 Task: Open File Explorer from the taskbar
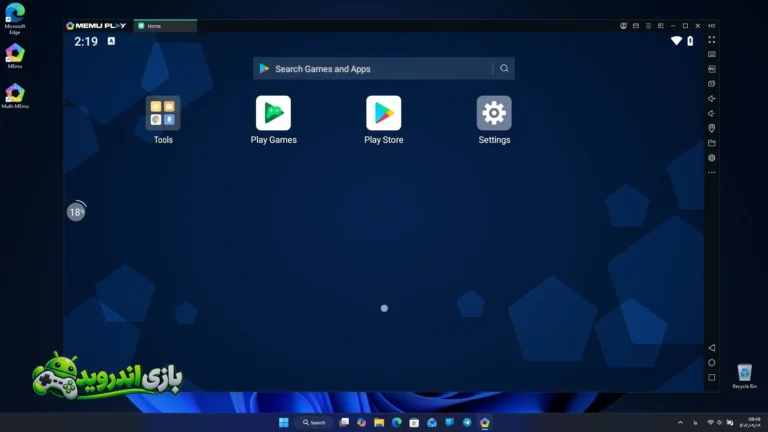coord(379,422)
